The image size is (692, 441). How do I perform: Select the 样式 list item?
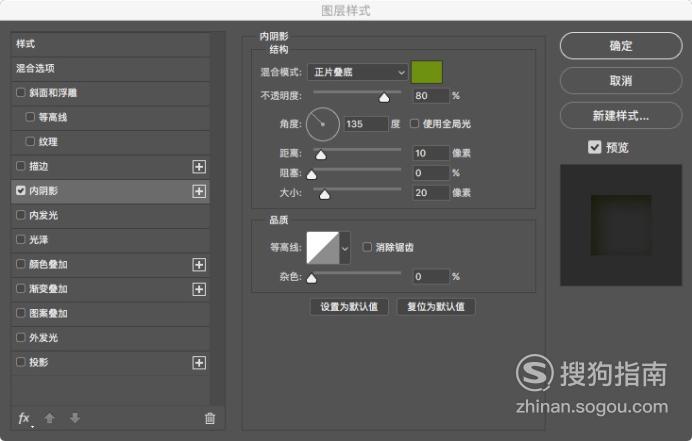click(x=110, y=44)
